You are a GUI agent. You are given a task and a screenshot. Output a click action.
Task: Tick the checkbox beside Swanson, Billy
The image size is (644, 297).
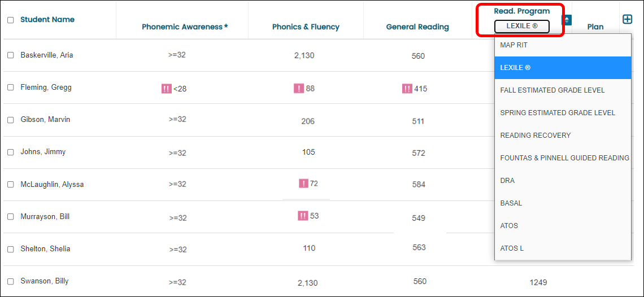pyautogui.click(x=11, y=281)
